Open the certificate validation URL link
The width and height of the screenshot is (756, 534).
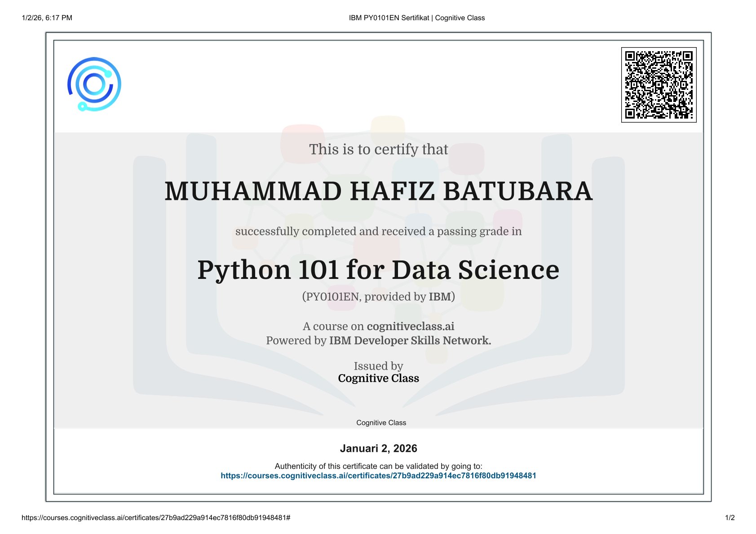[x=378, y=476]
